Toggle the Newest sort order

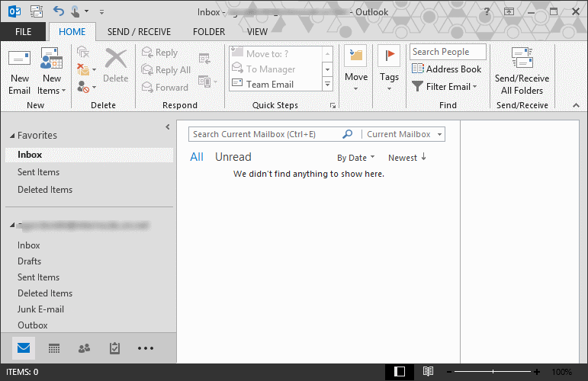coord(407,158)
